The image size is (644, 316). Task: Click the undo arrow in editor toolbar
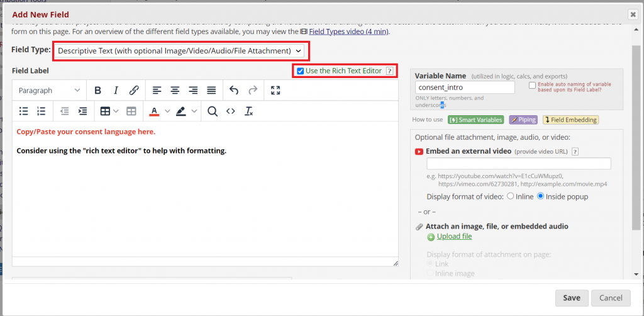(x=234, y=91)
